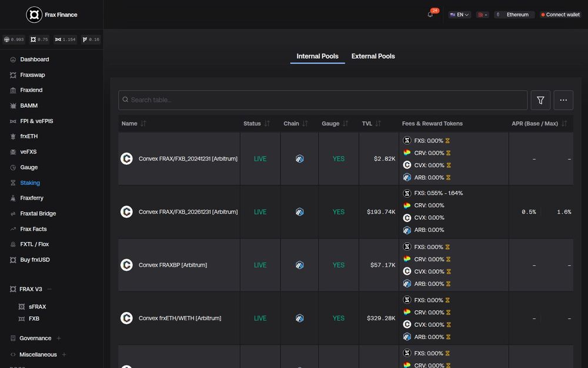The height and width of the screenshot is (368, 588).
Task: Click the FXTL / Flox sidebar icon
Action: [x=13, y=244]
